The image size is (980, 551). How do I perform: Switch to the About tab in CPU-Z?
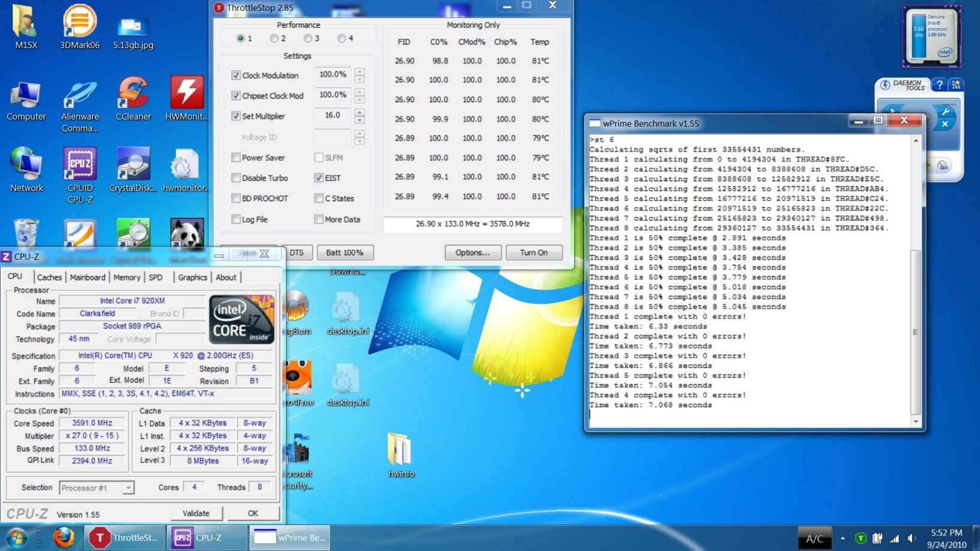226,277
